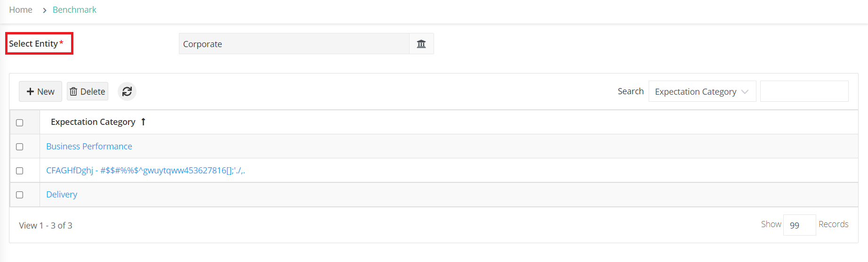This screenshot has width=868, height=262.
Task: Refresh the benchmark list
Action: [127, 91]
